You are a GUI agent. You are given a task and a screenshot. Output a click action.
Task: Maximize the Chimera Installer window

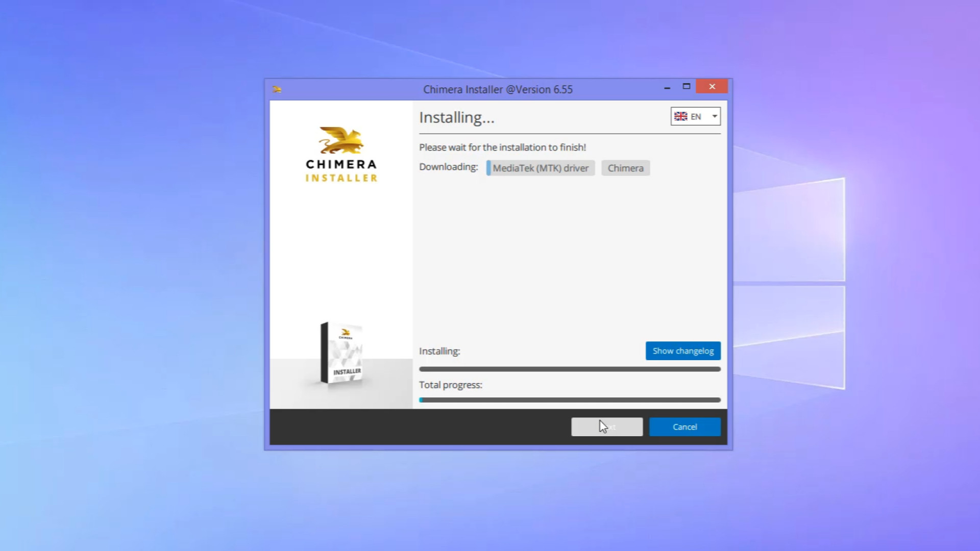[687, 87]
